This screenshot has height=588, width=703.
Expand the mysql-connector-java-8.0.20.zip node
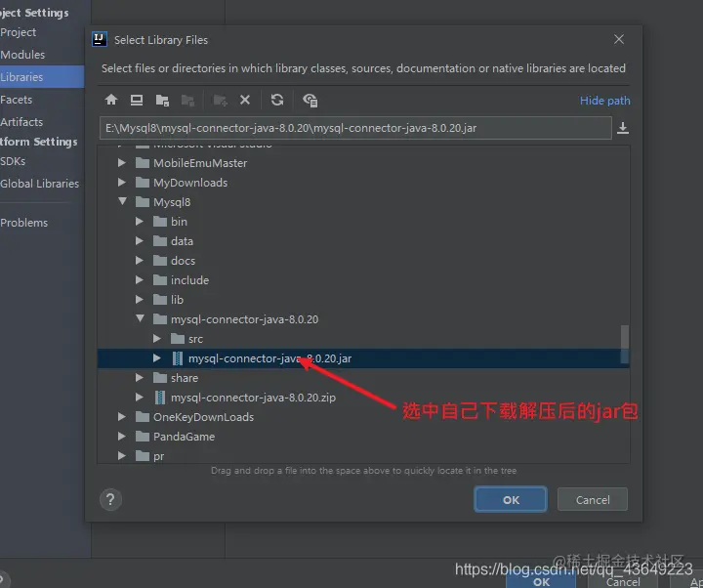tap(140, 397)
